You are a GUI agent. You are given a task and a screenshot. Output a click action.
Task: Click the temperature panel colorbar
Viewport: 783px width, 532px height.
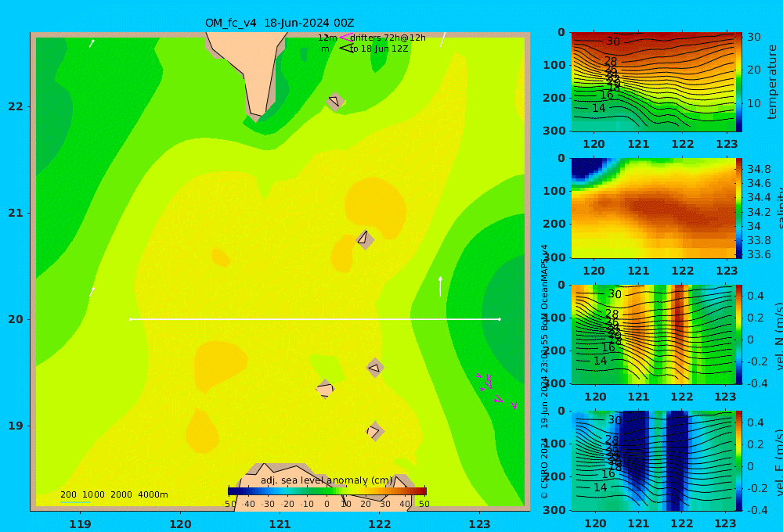pyautogui.click(x=739, y=82)
